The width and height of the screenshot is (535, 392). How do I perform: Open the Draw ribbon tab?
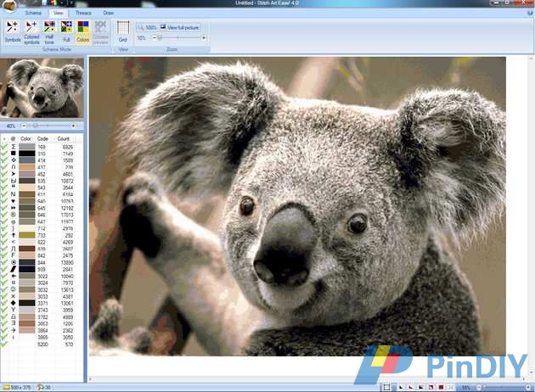109,14
